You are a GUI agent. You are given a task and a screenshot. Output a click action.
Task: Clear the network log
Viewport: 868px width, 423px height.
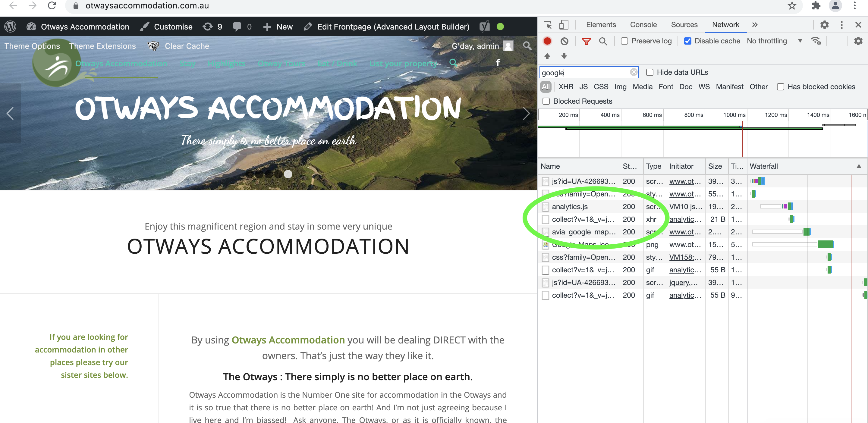coord(565,41)
